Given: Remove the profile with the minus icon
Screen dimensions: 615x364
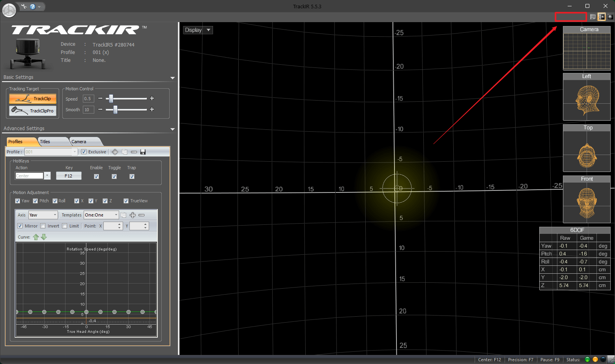Looking at the screenshot, I should pyautogui.click(x=134, y=152).
